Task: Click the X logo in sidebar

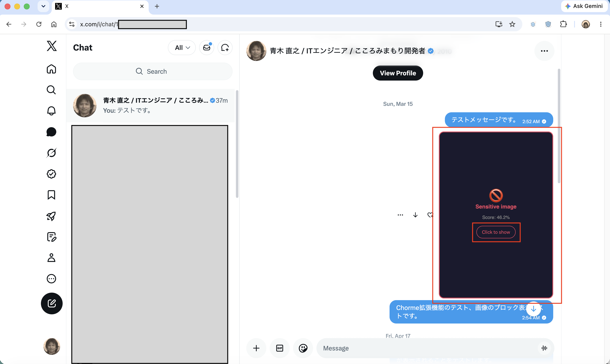Action: tap(52, 46)
